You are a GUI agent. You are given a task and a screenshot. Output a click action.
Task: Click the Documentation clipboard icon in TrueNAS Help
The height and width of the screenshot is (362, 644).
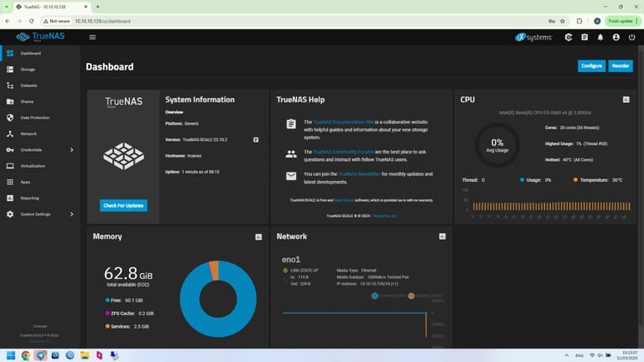pyautogui.click(x=291, y=124)
